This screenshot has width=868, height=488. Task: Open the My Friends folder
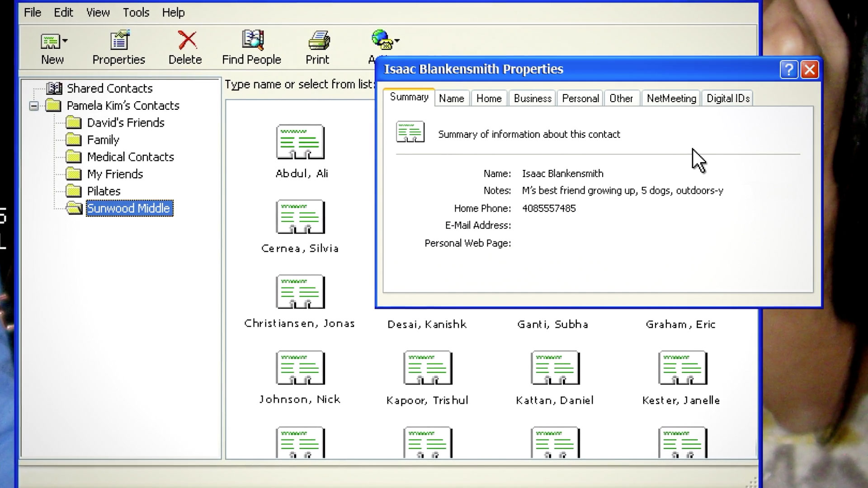[x=115, y=174]
